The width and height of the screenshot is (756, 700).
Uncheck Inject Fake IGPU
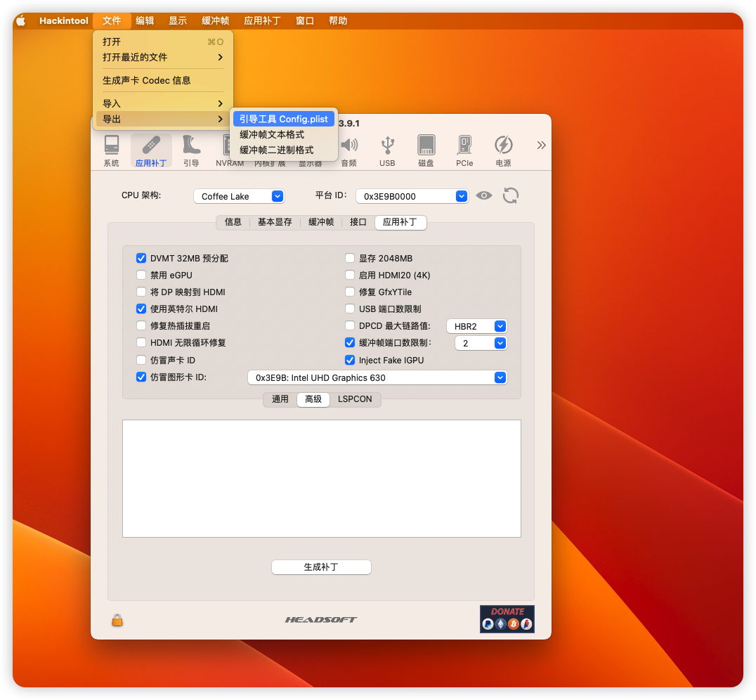pos(350,360)
